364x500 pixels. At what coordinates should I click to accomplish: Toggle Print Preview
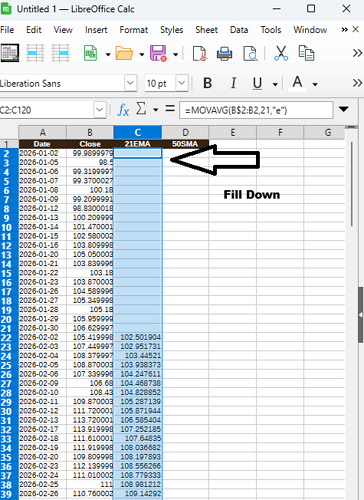[x=250, y=53]
